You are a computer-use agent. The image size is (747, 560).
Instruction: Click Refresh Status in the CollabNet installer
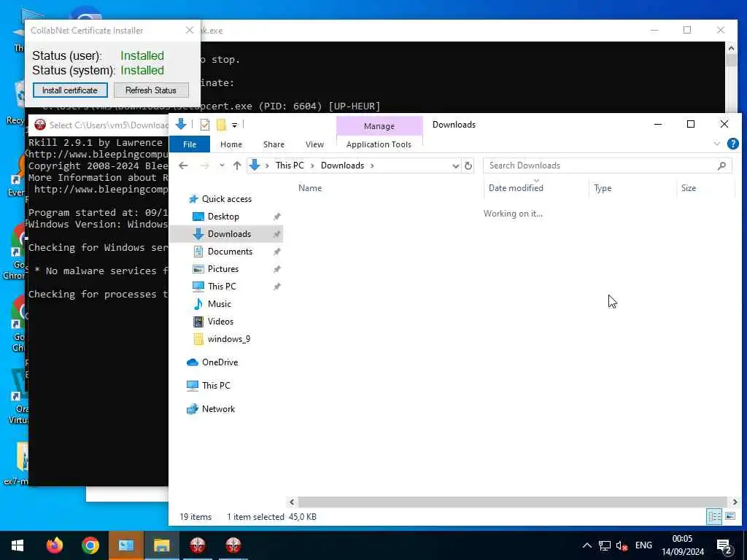pos(151,90)
